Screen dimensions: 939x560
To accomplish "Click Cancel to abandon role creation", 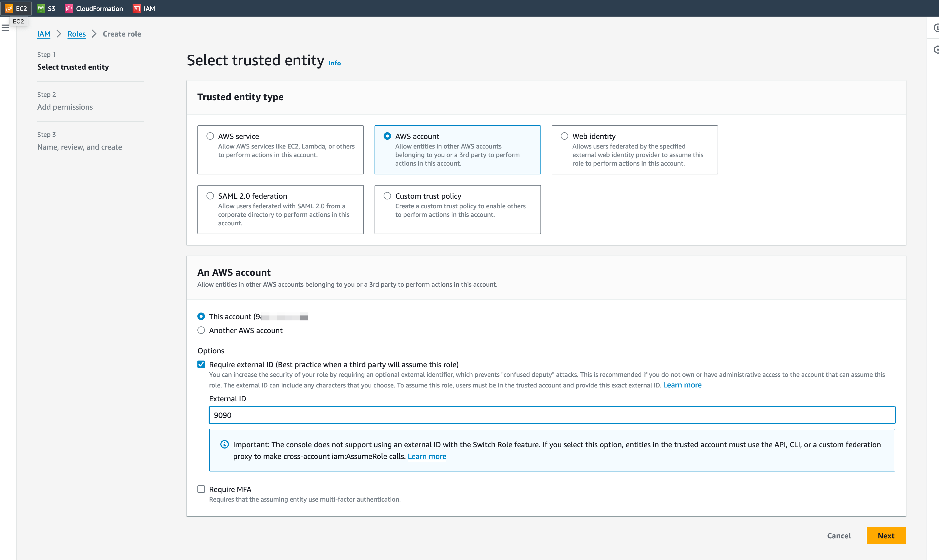I will coord(839,535).
